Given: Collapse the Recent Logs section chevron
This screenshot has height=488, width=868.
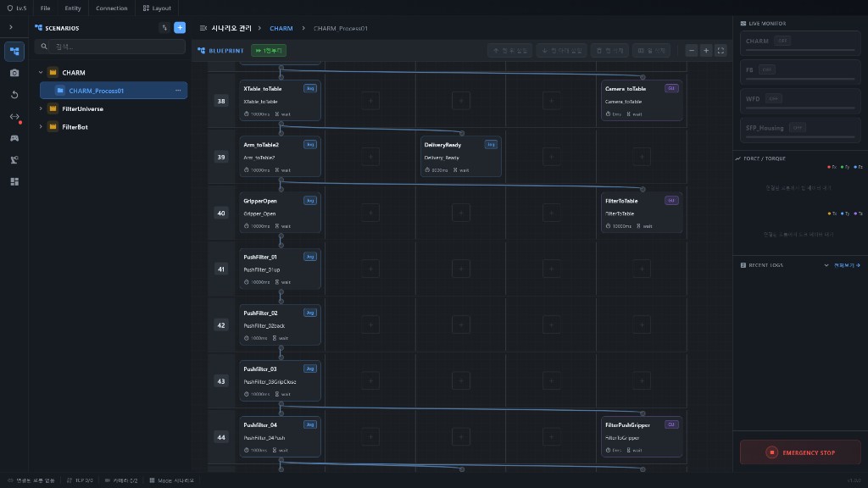Looking at the screenshot, I should click(x=826, y=265).
